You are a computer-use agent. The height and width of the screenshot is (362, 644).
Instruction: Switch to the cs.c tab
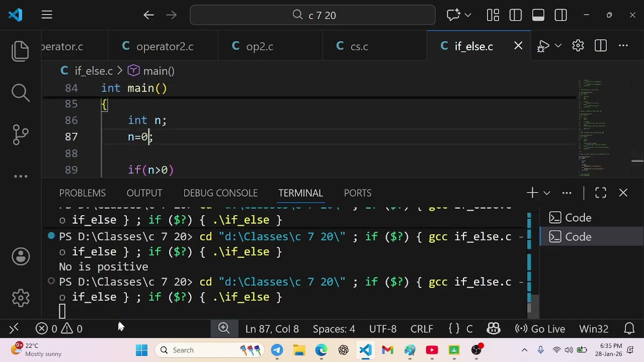pyautogui.click(x=374, y=46)
